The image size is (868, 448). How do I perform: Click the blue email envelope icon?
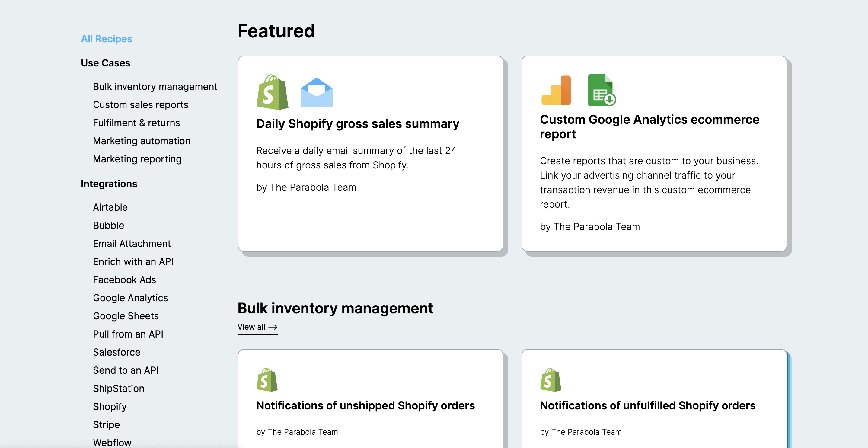pos(316,92)
